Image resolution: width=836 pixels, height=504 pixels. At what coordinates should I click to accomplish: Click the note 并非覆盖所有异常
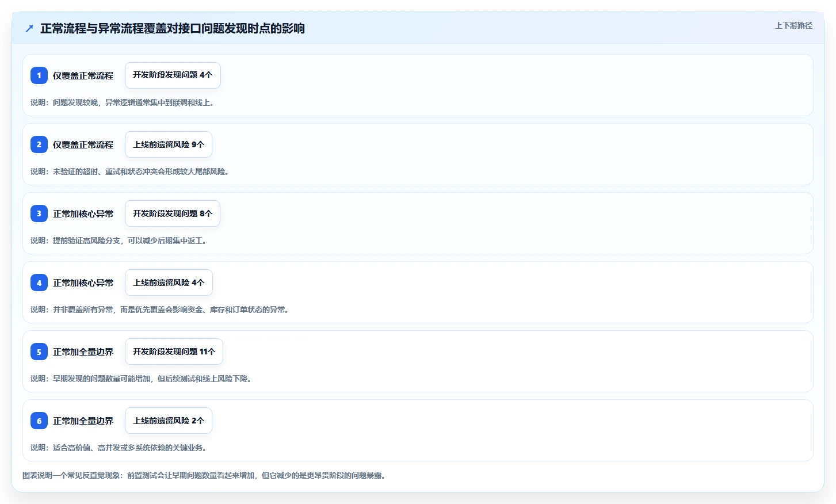coord(161,310)
